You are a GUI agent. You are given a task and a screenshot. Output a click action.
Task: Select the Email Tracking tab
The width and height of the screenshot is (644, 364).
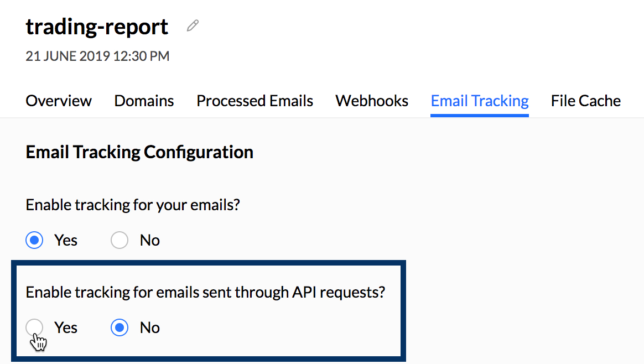tap(480, 101)
